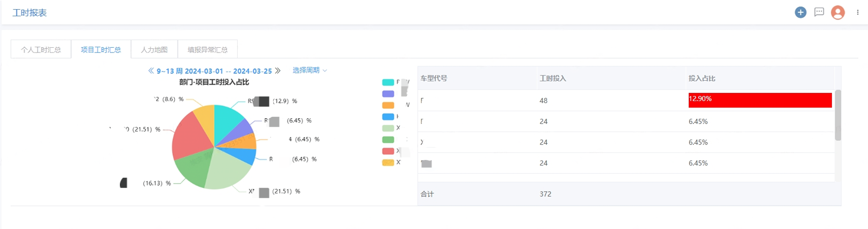This screenshot has width=868, height=229.
Task: Click the table's vertical scrollbar thumb
Action: click(x=838, y=115)
